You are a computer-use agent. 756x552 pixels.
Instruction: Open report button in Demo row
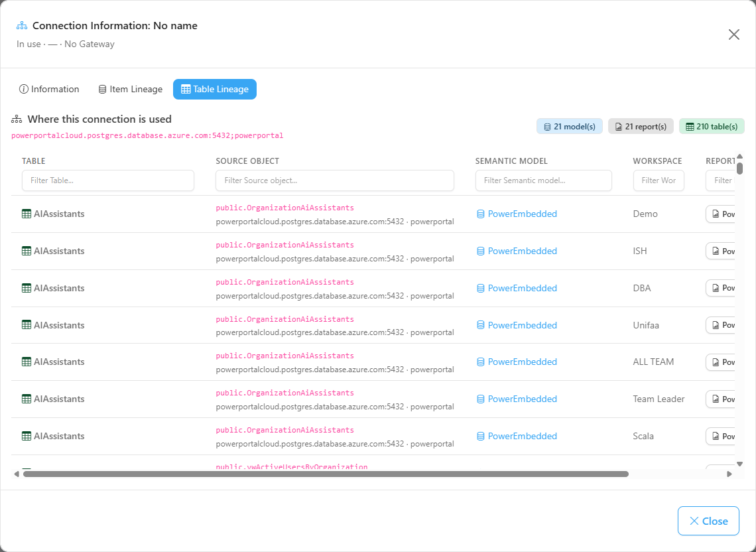click(720, 214)
